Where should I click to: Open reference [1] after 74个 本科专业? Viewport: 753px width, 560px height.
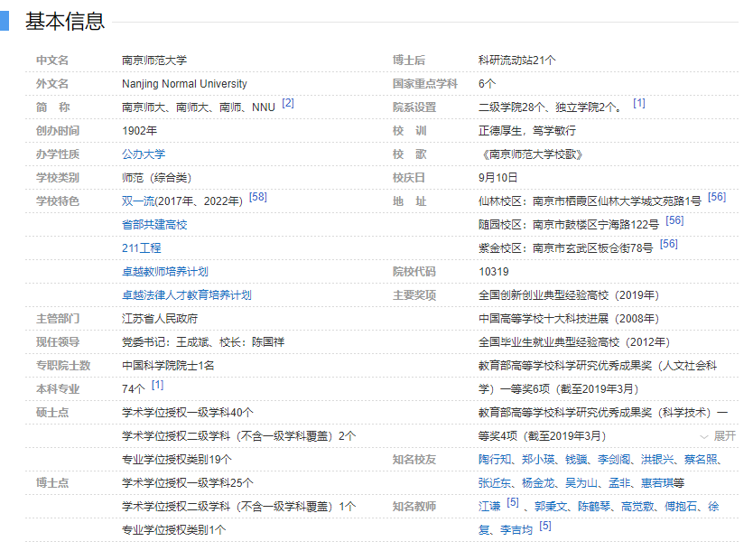[158, 386]
